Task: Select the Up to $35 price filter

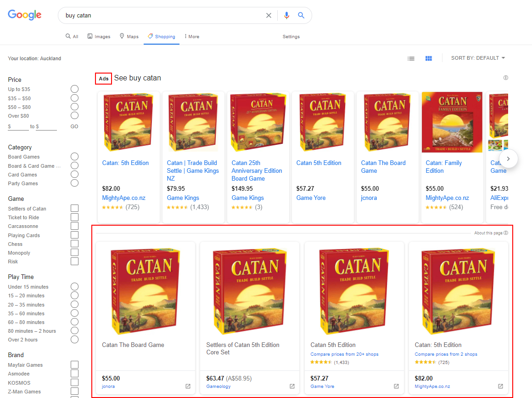Action: (75, 89)
